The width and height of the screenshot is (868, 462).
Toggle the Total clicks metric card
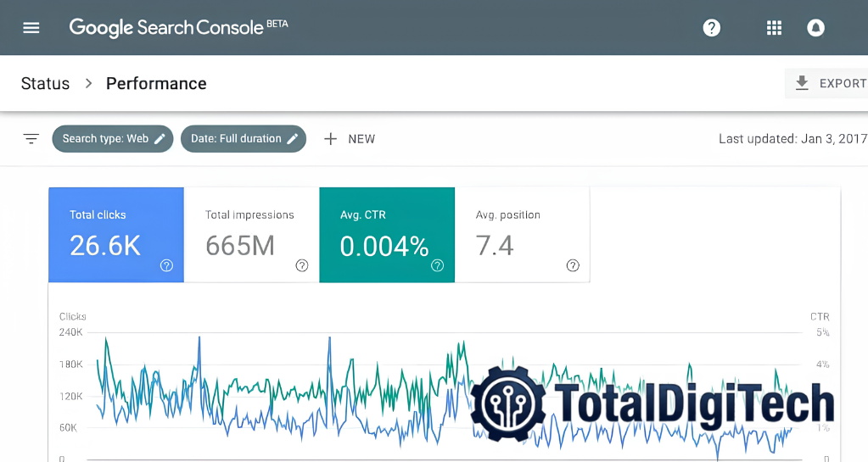point(116,235)
